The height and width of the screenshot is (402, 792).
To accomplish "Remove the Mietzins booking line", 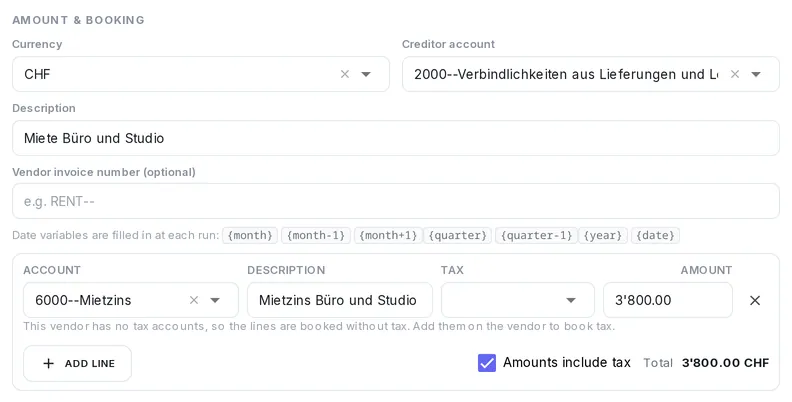I will click(x=755, y=300).
